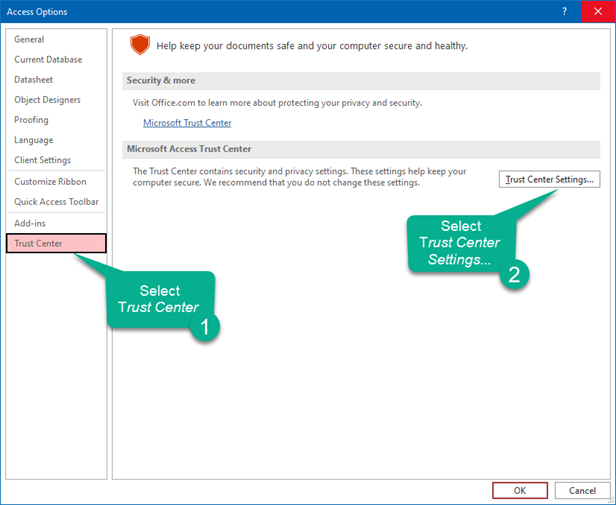Open the Add-ins category
Image resolution: width=616 pixels, height=505 pixels.
pos(30,223)
